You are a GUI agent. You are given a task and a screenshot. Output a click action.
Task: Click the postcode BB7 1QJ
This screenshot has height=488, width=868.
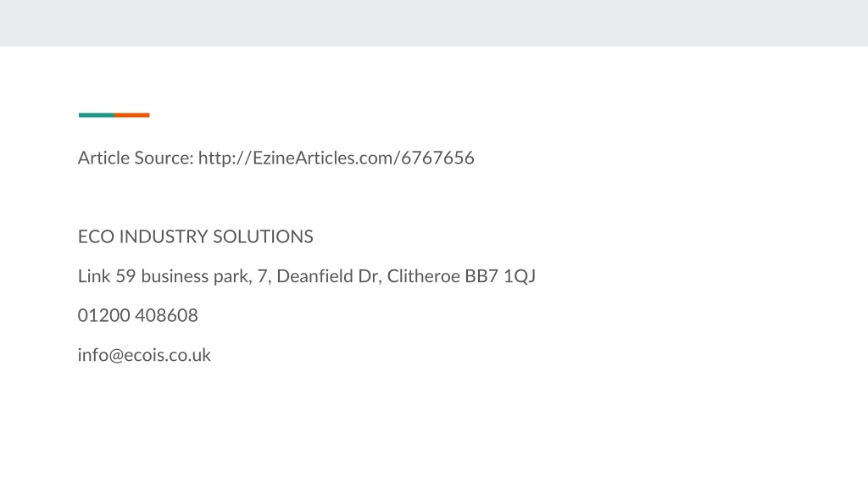pos(500,276)
